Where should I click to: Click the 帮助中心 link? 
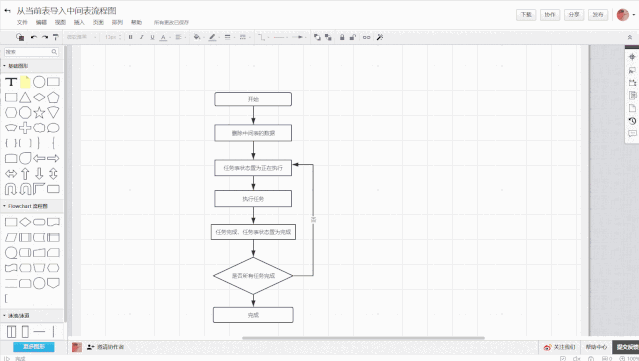click(596, 347)
